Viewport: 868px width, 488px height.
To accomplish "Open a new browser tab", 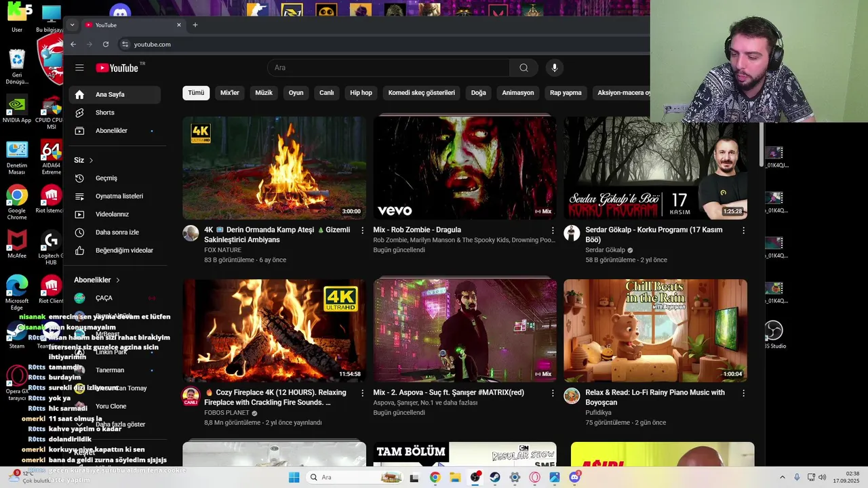I will point(195,25).
